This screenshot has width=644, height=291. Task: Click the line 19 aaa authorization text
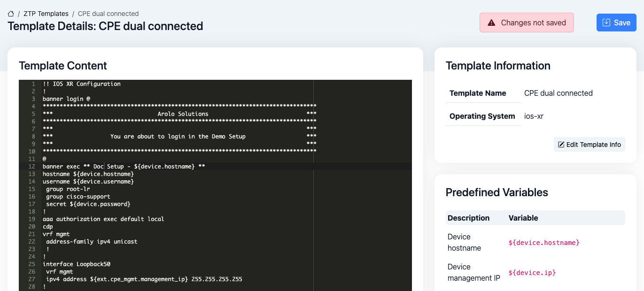[103, 219]
